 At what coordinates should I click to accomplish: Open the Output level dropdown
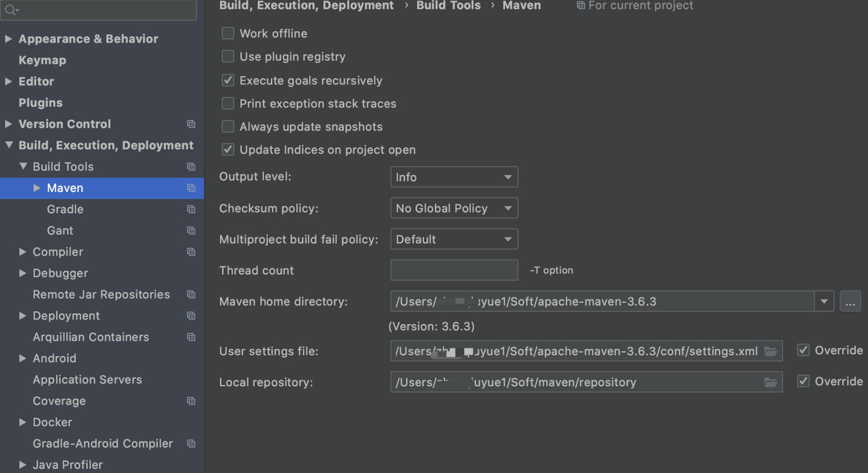click(x=454, y=177)
